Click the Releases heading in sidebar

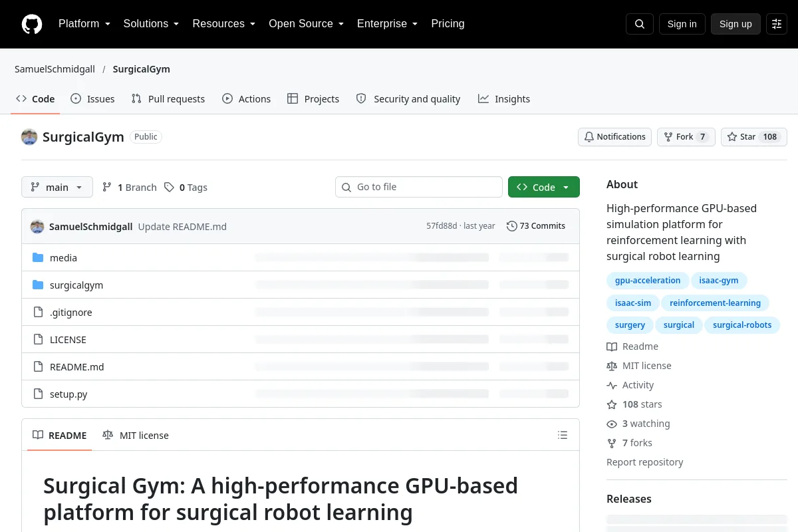coord(629,499)
